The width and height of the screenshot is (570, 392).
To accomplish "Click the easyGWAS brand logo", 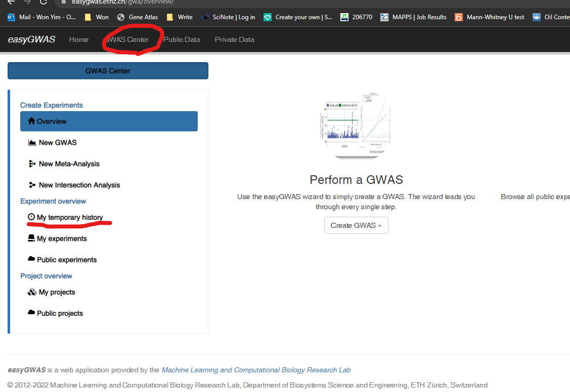I will pos(31,39).
